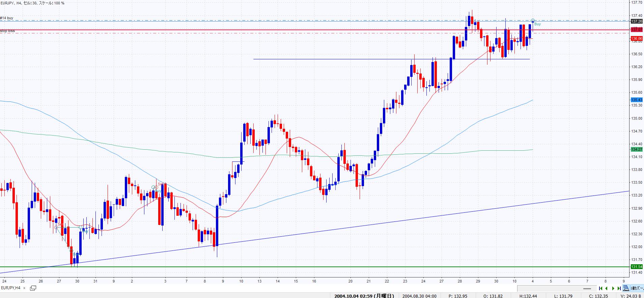Click the red 136.86 moving average tag
Screen dimensions: 644x298
(637, 38)
